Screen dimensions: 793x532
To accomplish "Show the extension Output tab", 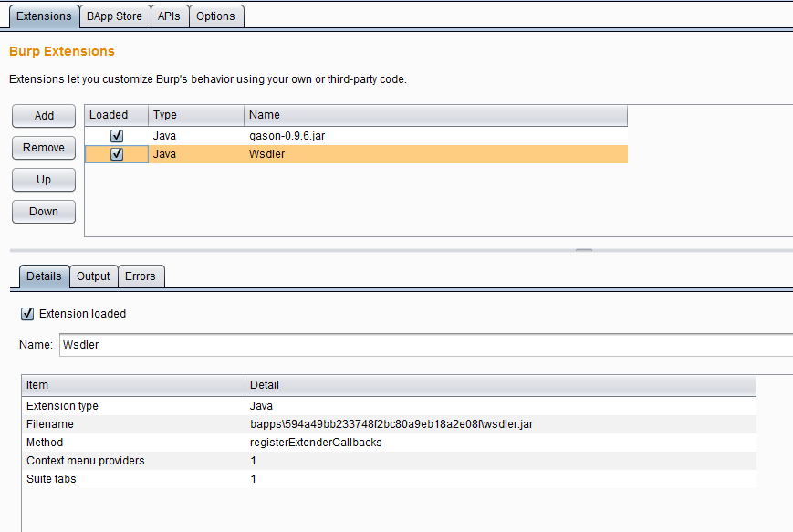I will 93,276.
